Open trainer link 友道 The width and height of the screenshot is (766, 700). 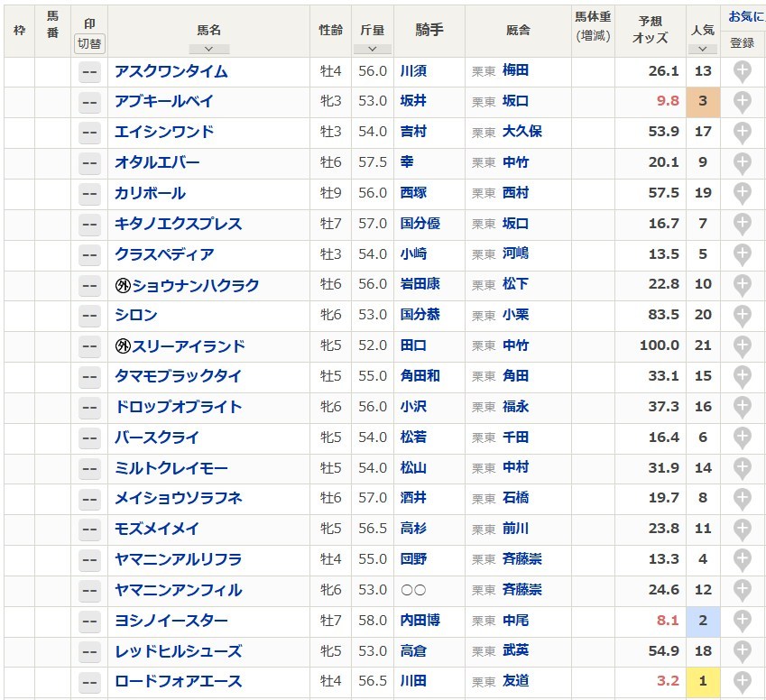(515, 681)
